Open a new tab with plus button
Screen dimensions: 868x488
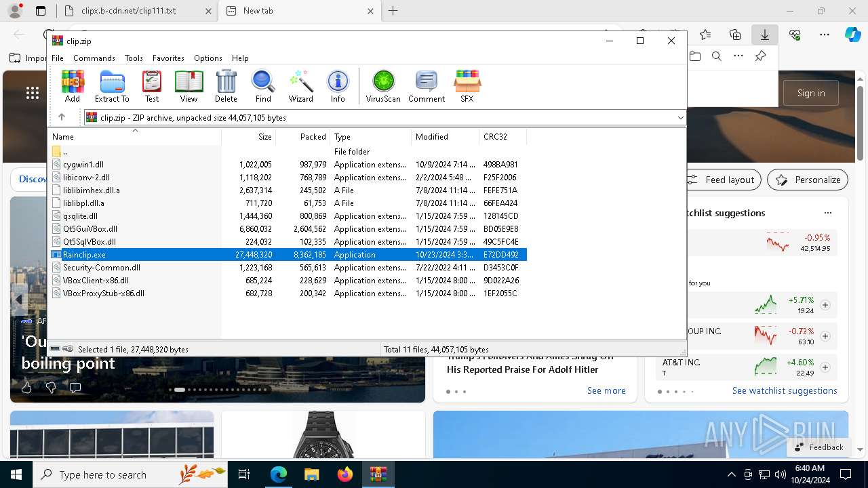click(x=393, y=11)
